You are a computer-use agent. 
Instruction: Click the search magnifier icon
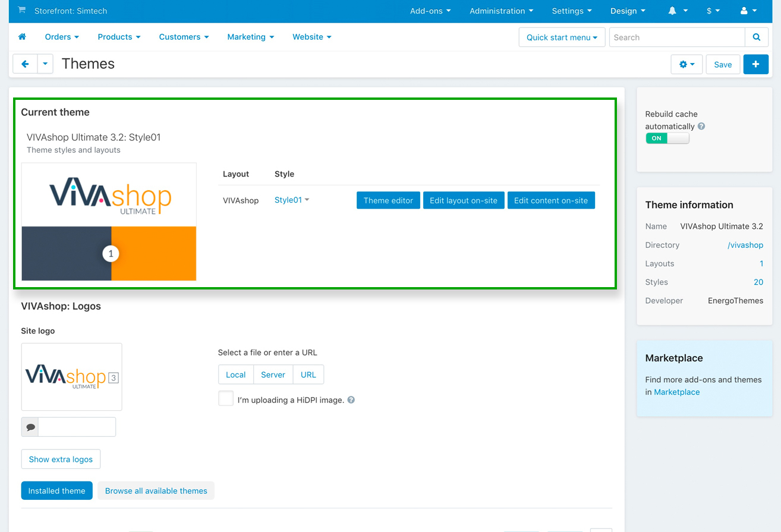(756, 37)
